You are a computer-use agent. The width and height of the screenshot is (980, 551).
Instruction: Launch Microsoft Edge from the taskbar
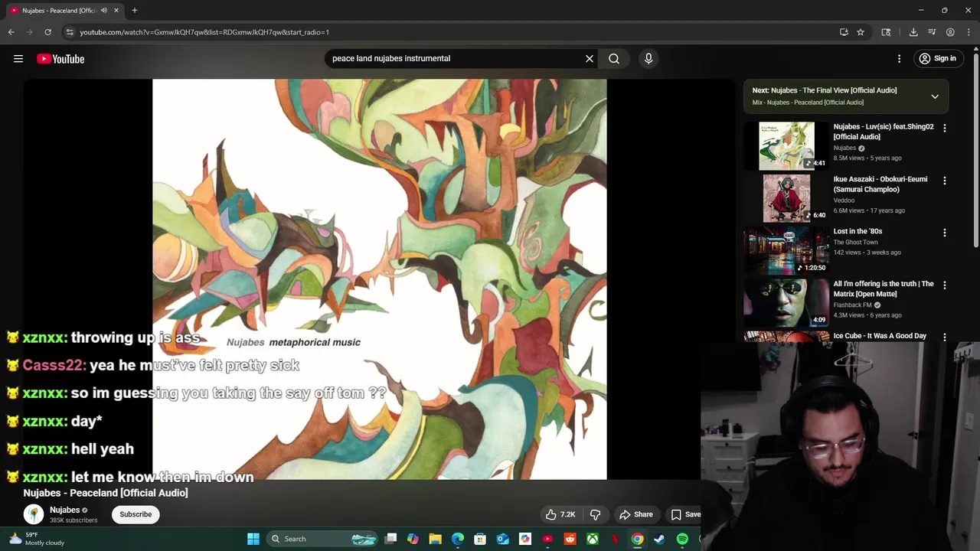[x=458, y=539]
